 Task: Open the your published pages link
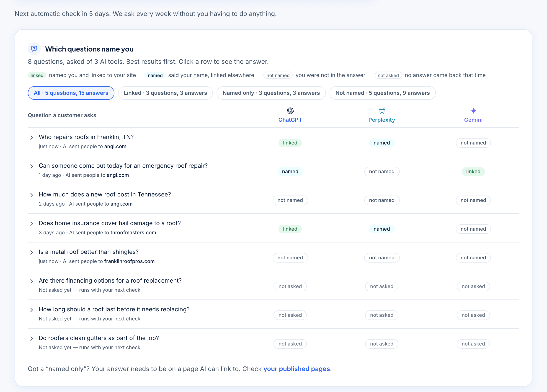(297, 369)
